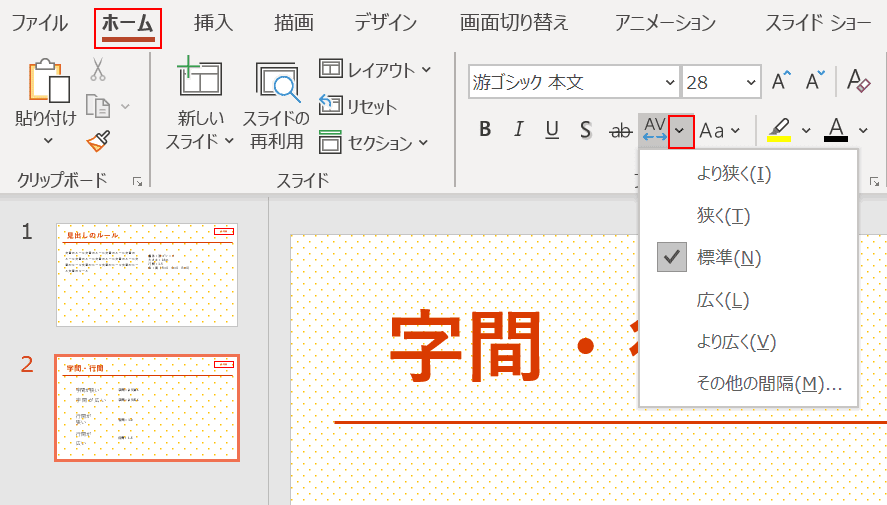Open the font size 28 dropdown
The image size is (887, 505).
click(x=751, y=83)
